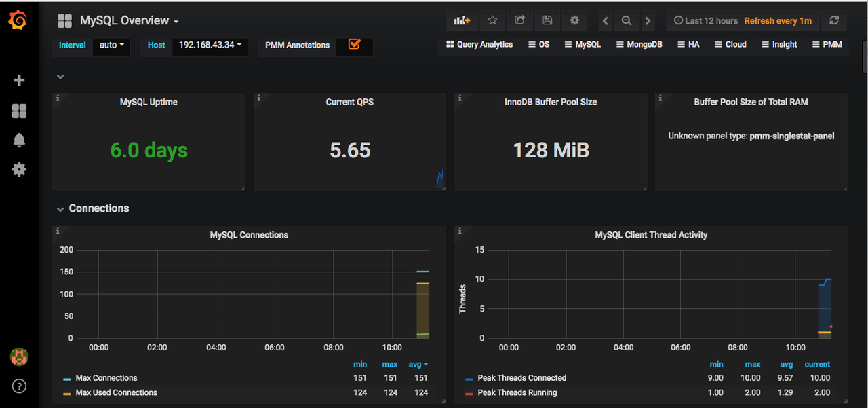This screenshot has width=868, height=408.
Task: Star the MySQL Overview dashboard
Action: pyautogui.click(x=492, y=20)
